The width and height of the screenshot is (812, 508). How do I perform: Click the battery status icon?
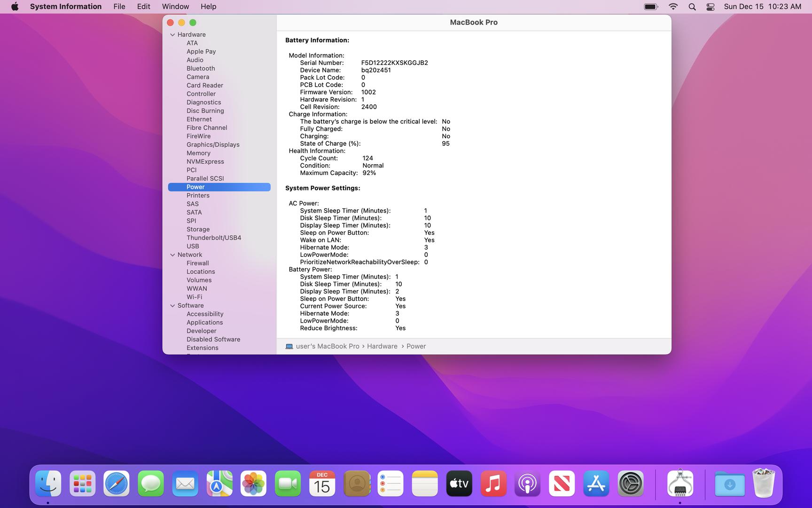[651, 7]
